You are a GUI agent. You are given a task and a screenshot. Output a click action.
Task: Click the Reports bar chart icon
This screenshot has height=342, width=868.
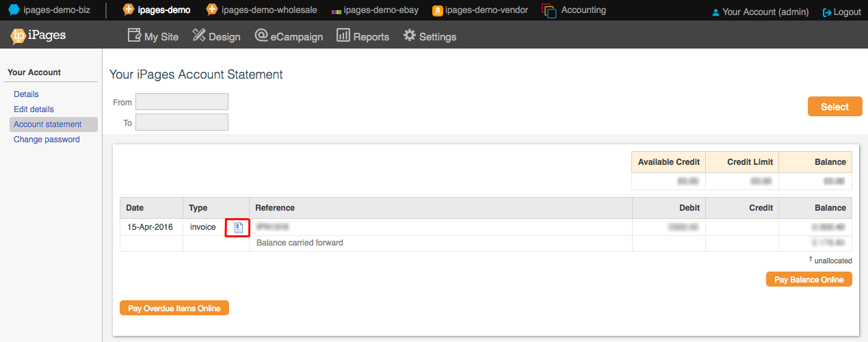point(343,36)
